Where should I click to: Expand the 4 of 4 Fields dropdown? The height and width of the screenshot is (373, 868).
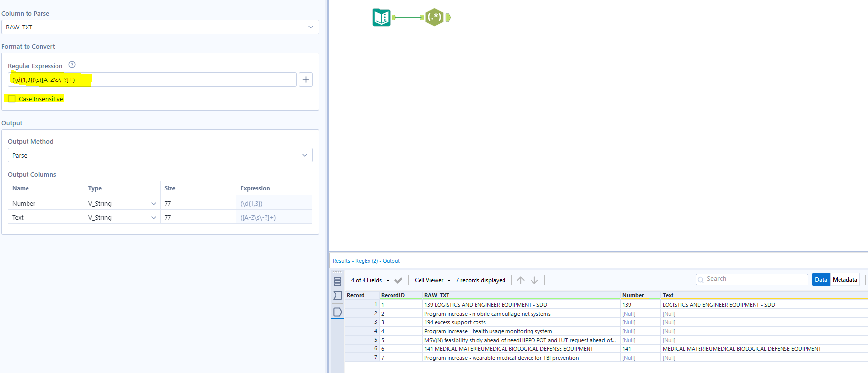370,280
